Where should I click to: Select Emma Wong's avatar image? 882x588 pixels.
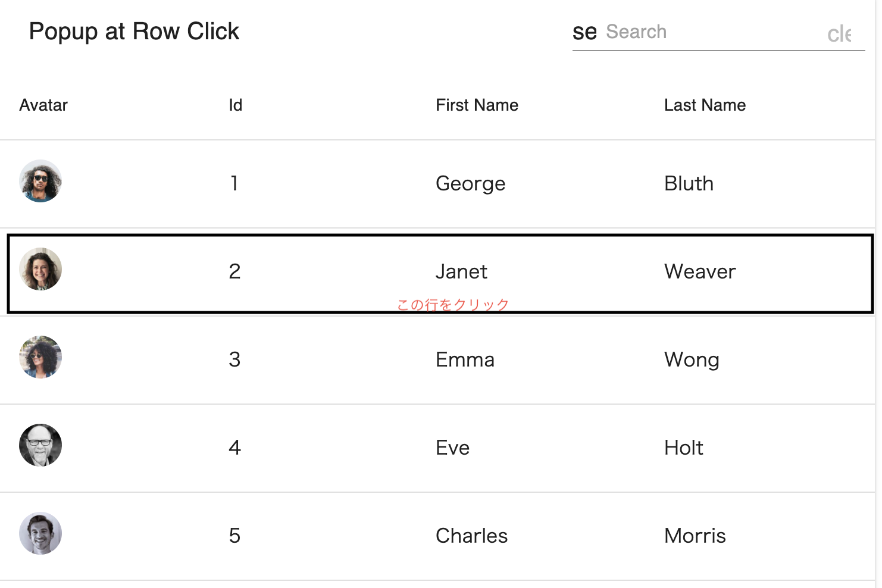coord(40,357)
